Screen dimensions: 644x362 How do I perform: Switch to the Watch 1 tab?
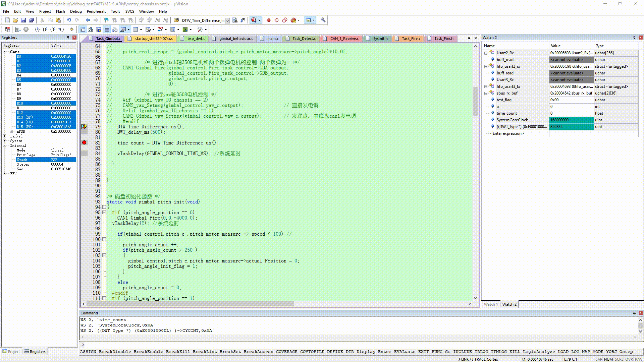490,304
